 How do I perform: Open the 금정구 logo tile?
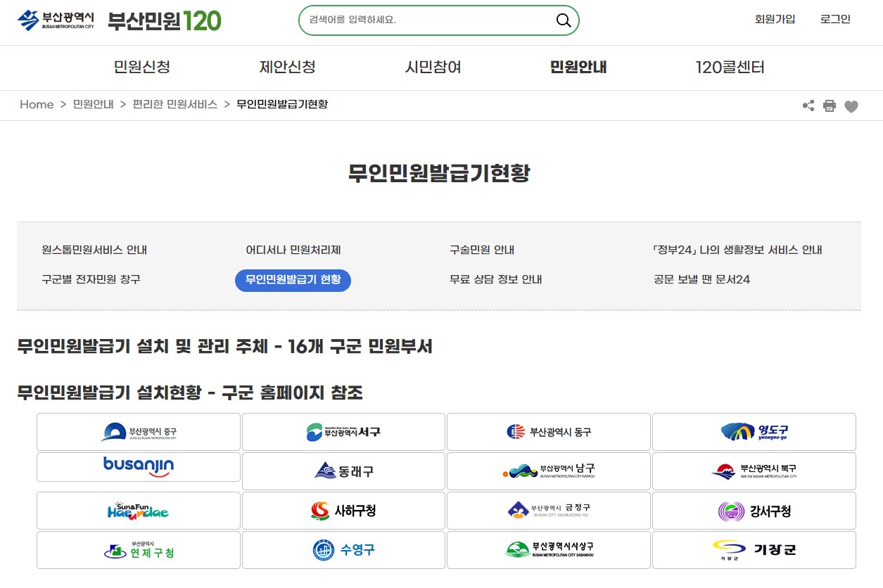549,511
